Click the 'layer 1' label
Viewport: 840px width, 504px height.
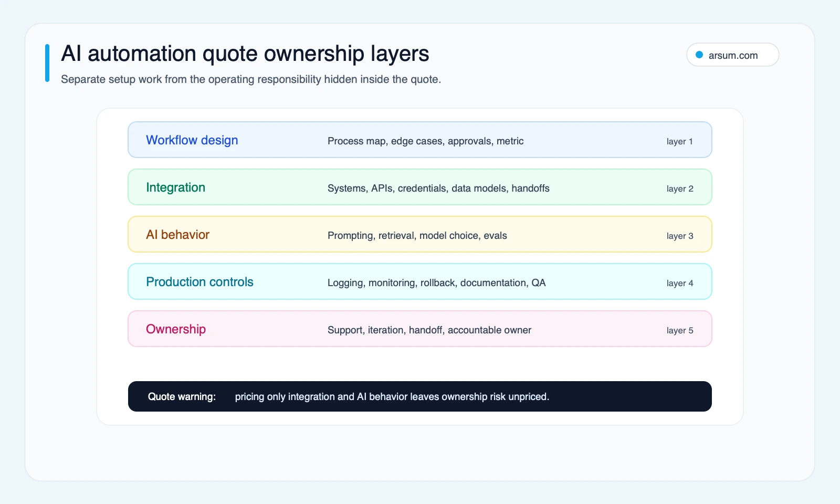[x=680, y=141]
